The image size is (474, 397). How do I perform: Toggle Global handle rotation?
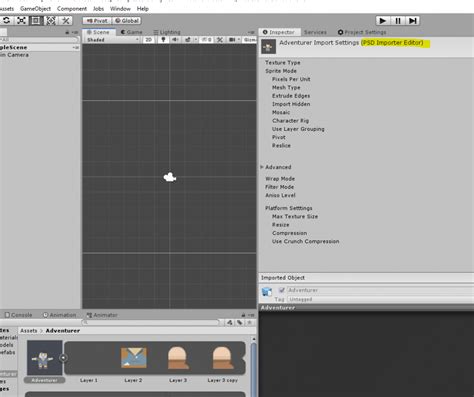(127, 21)
